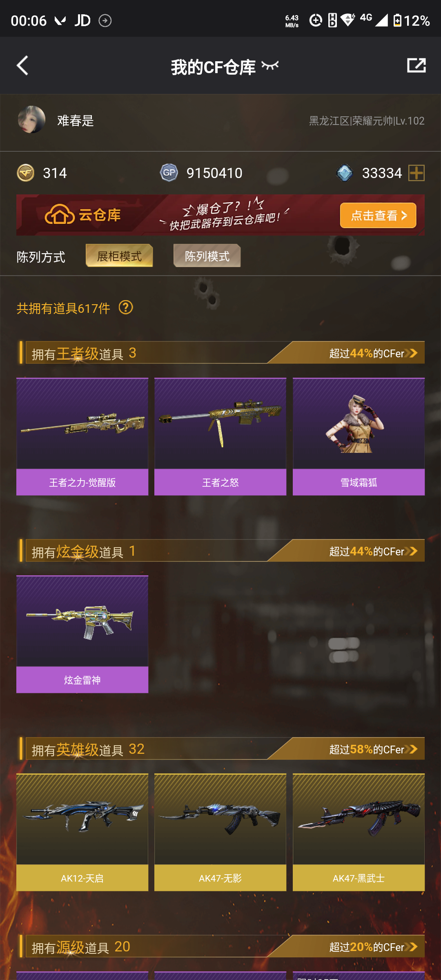Open AK47-黑武士 weapon thumbnail

pos(359,832)
